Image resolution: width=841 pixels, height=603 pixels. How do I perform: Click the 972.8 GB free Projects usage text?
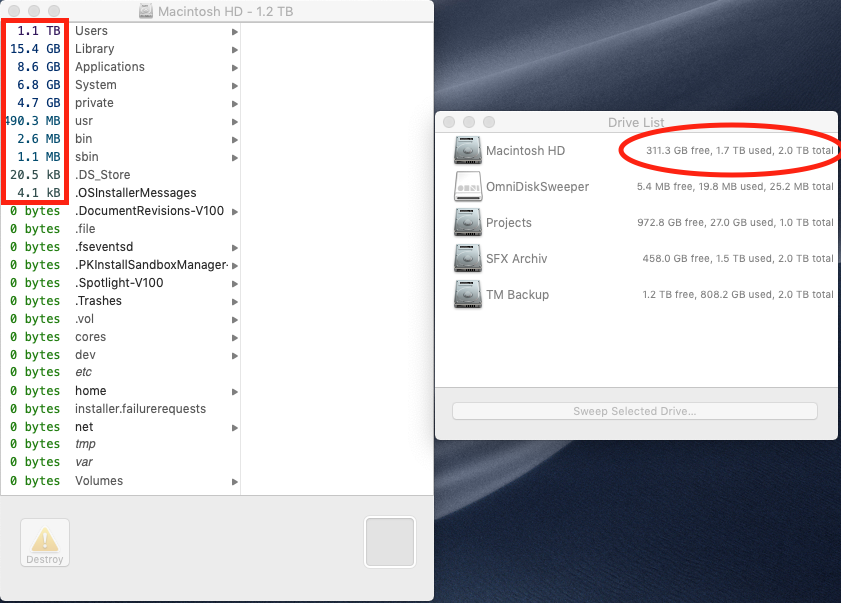735,222
